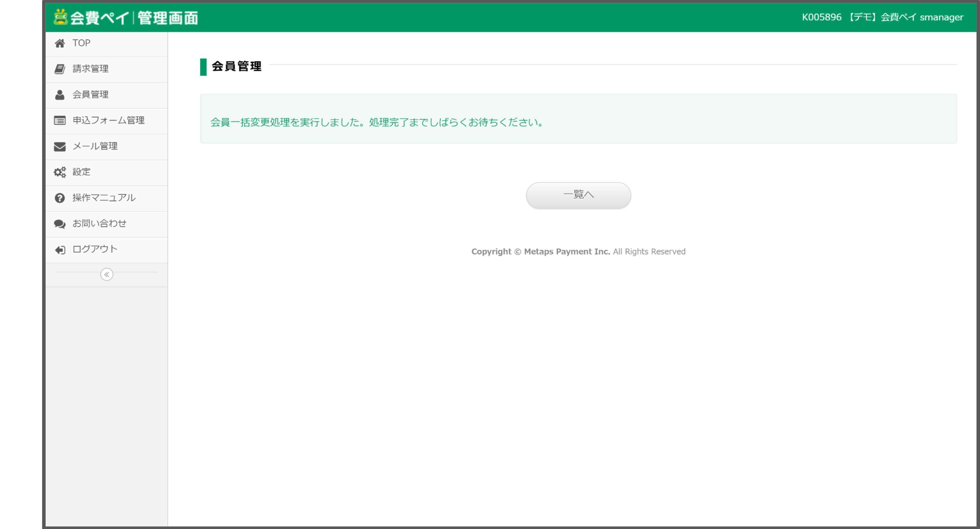This screenshot has width=980, height=529.
Task: Click the invoice book icon for 請求管理
Action: pos(60,69)
